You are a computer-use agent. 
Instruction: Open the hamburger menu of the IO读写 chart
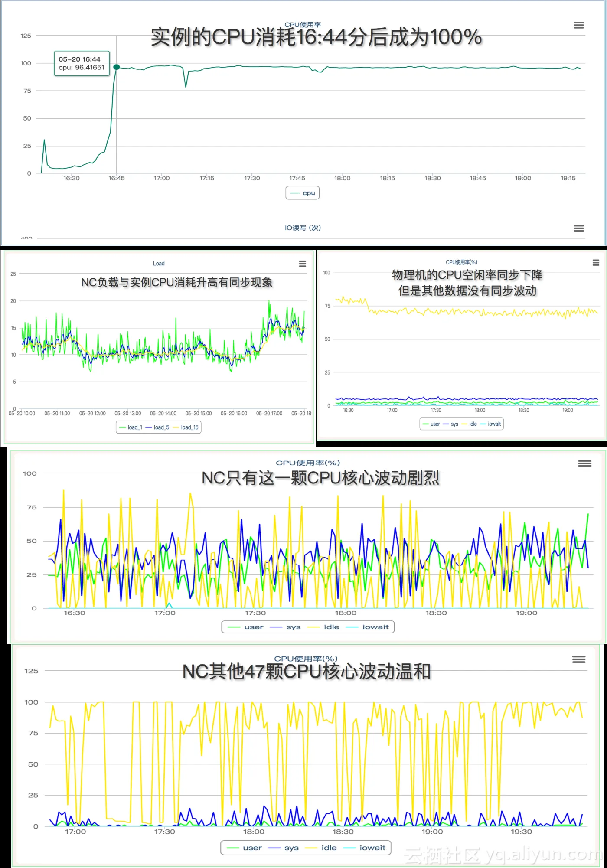click(x=579, y=228)
